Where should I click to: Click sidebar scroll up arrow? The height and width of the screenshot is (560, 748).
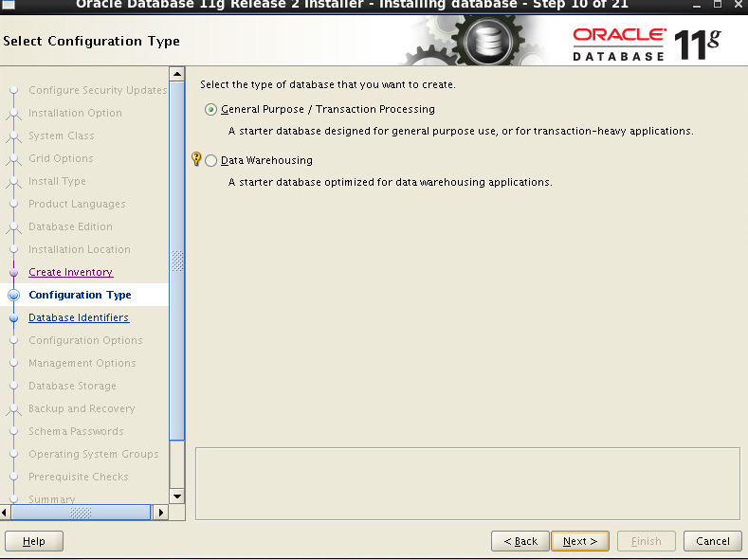(x=177, y=74)
